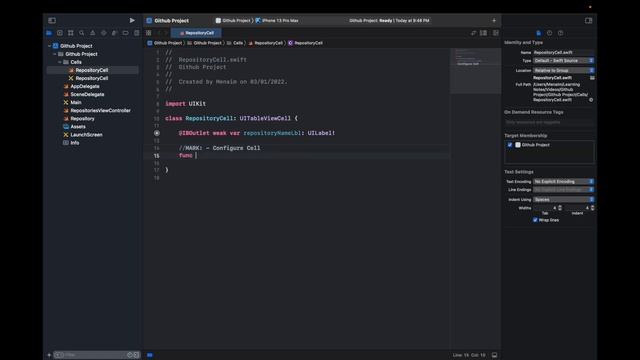Open RepositoryCell xib file in navigator
This screenshot has width=640, height=360.
pos(93,78)
